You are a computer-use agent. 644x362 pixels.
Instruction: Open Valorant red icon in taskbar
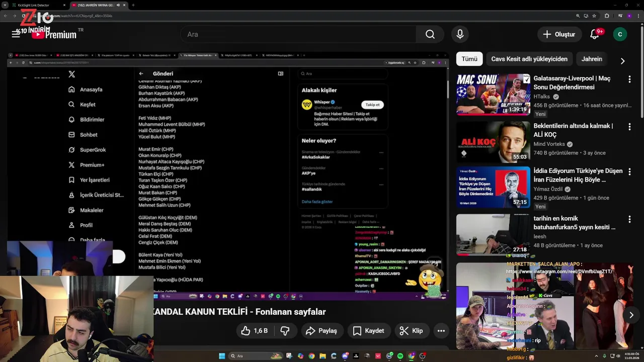378,356
